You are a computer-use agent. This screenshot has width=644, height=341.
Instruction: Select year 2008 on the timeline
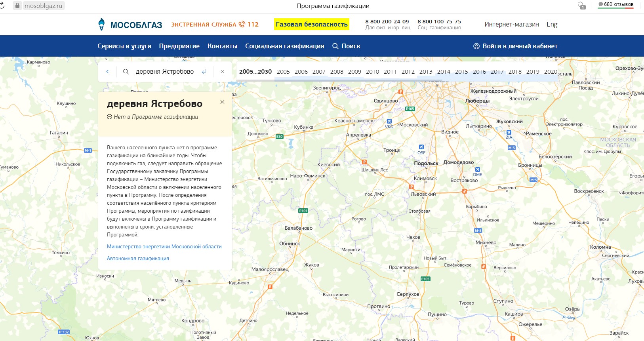click(337, 72)
